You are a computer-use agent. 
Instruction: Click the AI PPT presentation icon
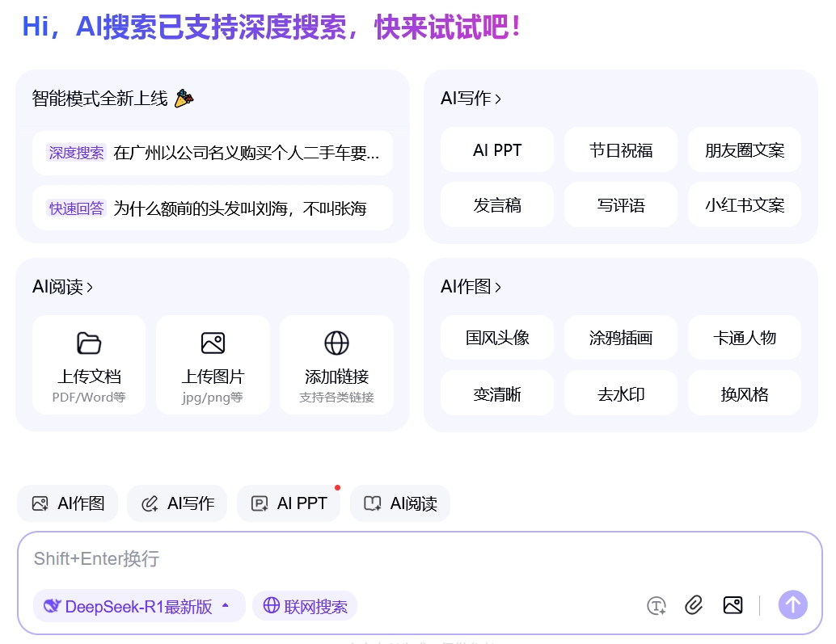(x=260, y=503)
